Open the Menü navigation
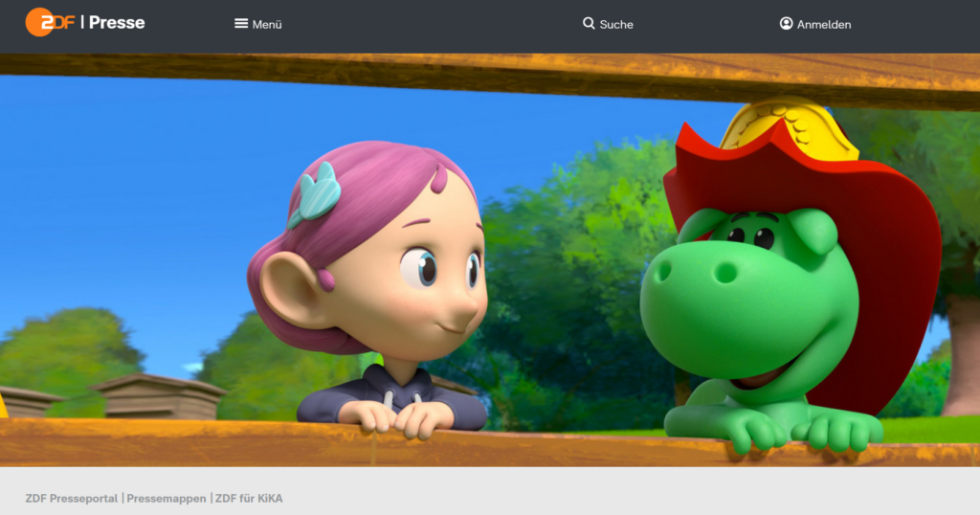The height and width of the screenshot is (515, 980). [267, 24]
